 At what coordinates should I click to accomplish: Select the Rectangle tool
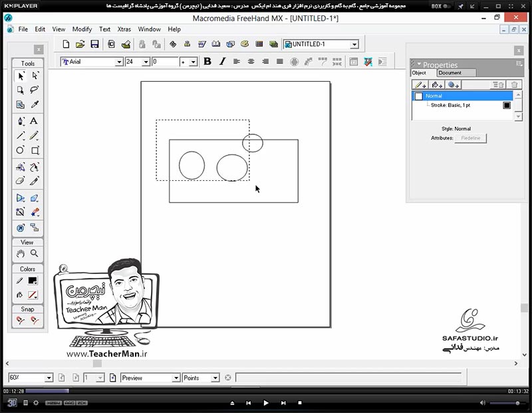(x=35, y=150)
